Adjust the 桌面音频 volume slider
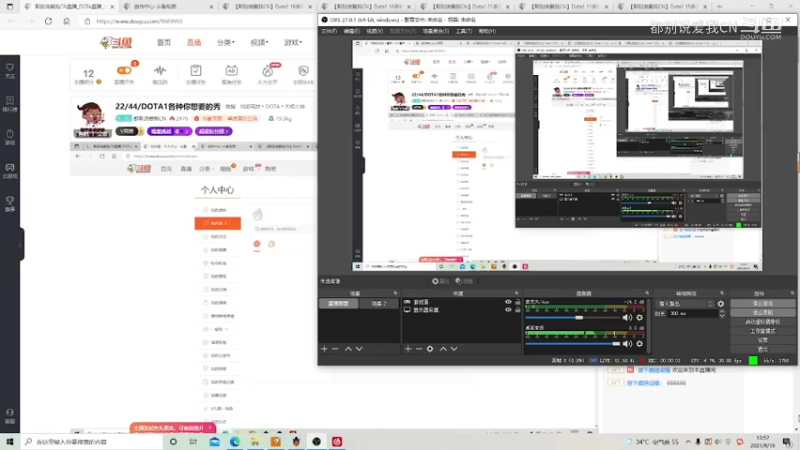 [x=572, y=344]
